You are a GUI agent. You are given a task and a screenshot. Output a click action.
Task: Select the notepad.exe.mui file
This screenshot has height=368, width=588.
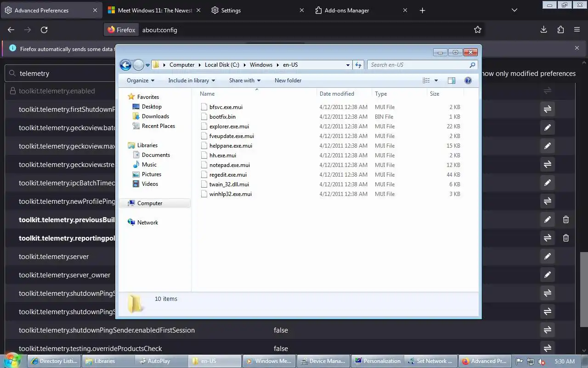click(x=230, y=165)
